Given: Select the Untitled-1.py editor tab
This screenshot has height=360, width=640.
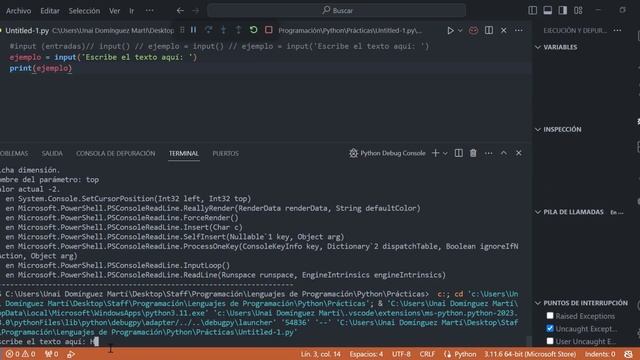Looking at the screenshot, I should tap(27, 31).
